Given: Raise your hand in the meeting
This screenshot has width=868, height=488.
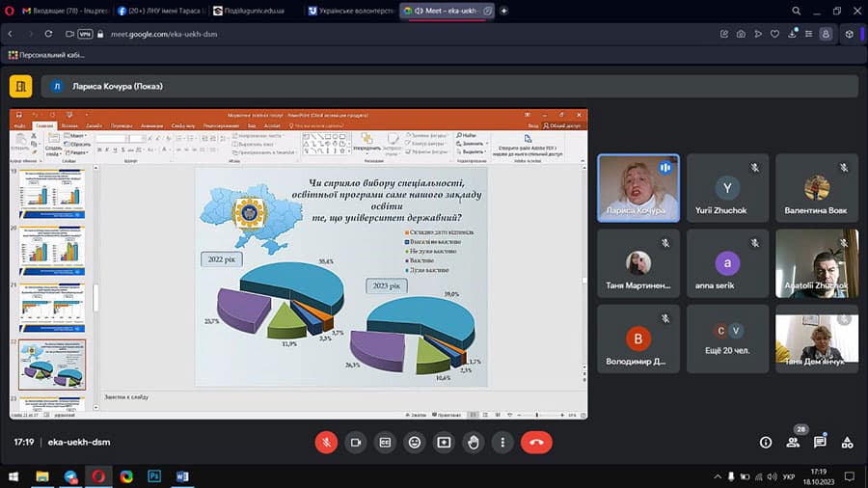Looking at the screenshot, I should 474,442.
